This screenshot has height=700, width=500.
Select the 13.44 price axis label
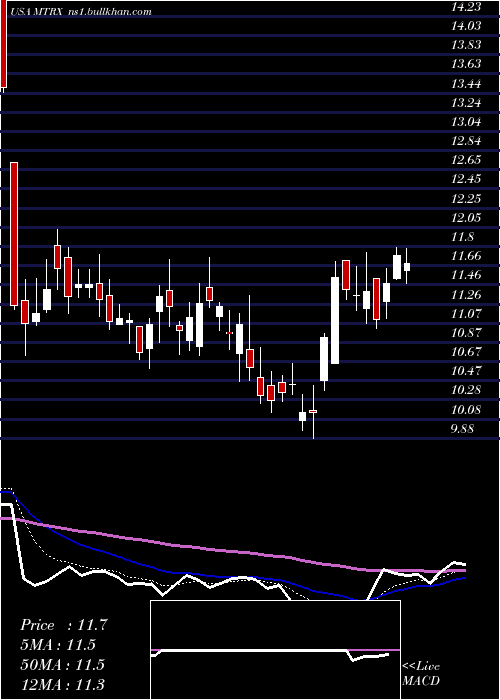(466, 84)
